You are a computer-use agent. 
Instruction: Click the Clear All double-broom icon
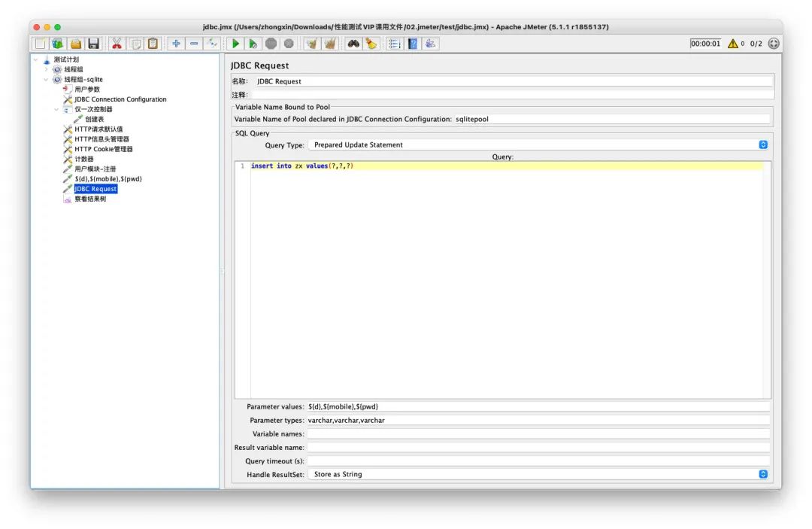tap(330, 44)
